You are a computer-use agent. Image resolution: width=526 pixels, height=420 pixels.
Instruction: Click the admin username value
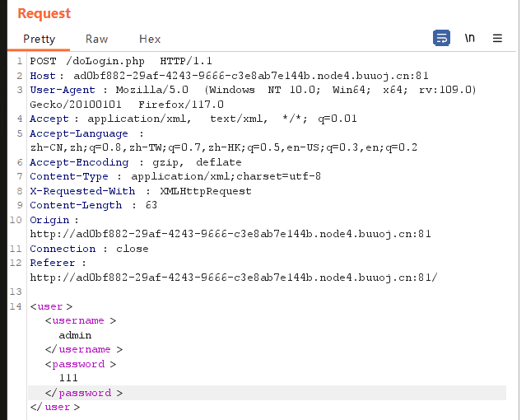(75, 335)
